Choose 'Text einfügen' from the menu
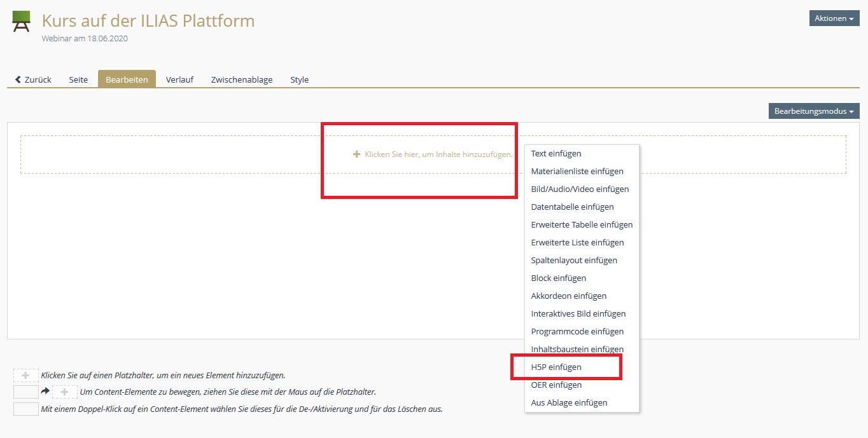This screenshot has width=868, height=438. [556, 153]
